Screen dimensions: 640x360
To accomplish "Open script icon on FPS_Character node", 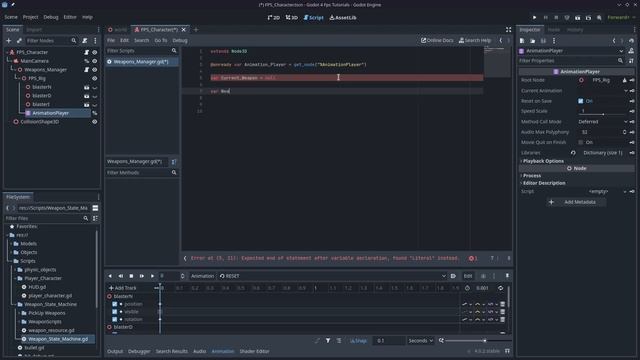I will click(87, 52).
